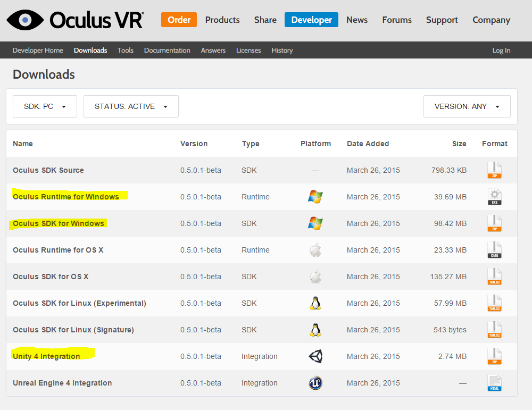Go to the News section
This screenshot has height=410, width=532.
coord(357,20)
